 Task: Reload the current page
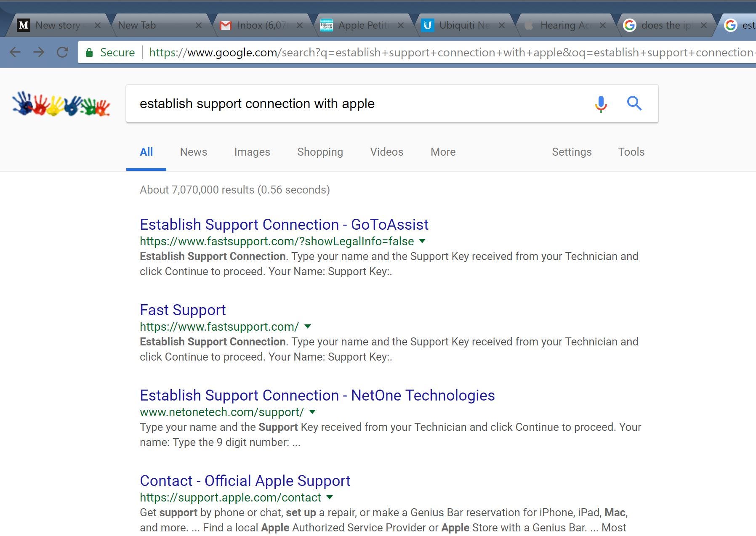pos(63,52)
